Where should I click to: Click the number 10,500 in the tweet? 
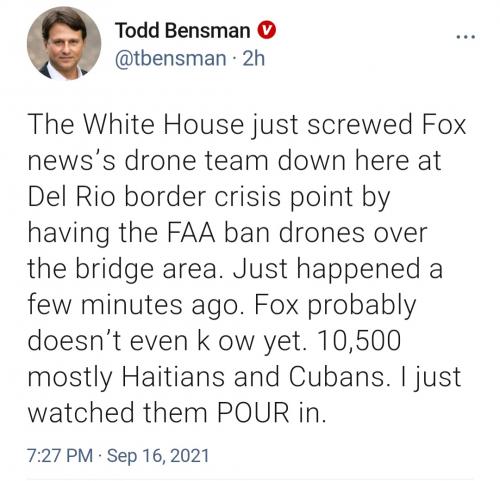pyautogui.click(x=359, y=341)
